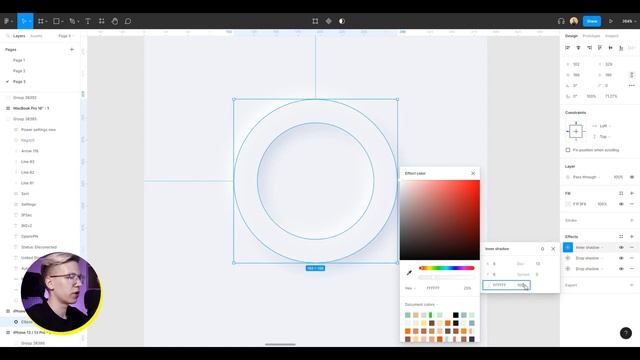
Task: Add a new page with plus icon
Action: pyautogui.click(x=72, y=49)
